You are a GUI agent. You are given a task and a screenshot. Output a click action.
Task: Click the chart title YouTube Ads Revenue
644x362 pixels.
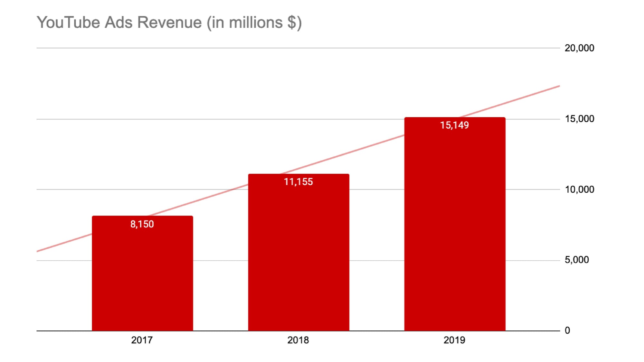coord(169,23)
